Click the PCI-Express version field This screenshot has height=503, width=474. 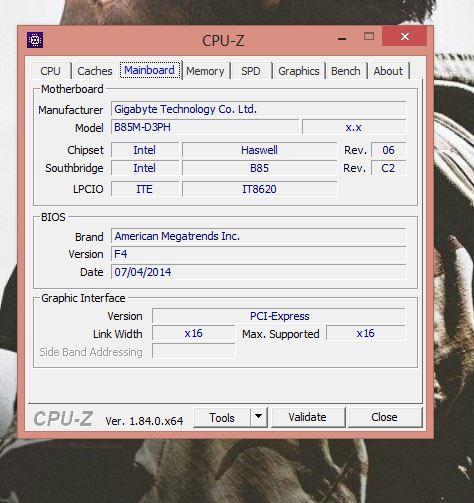pyautogui.click(x=279, y=316)
